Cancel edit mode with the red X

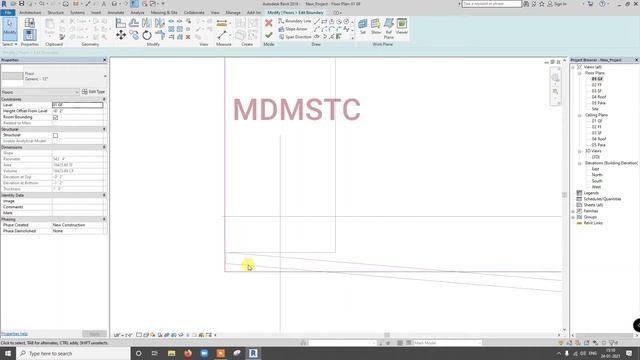269,23
